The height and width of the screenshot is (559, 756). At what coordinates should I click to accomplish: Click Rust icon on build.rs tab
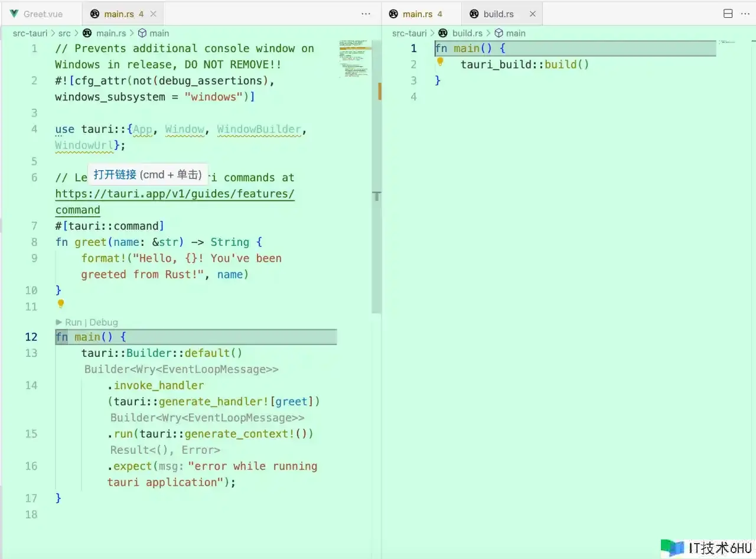pyautogui.click(x=474, y=14)
